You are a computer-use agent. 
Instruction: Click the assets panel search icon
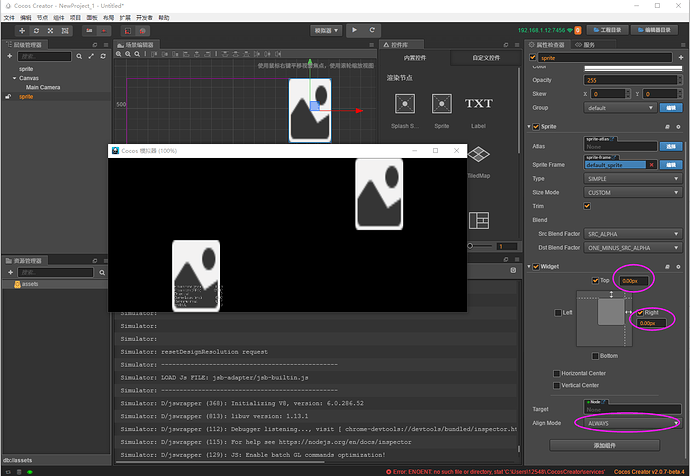click(x=102, y=273)
